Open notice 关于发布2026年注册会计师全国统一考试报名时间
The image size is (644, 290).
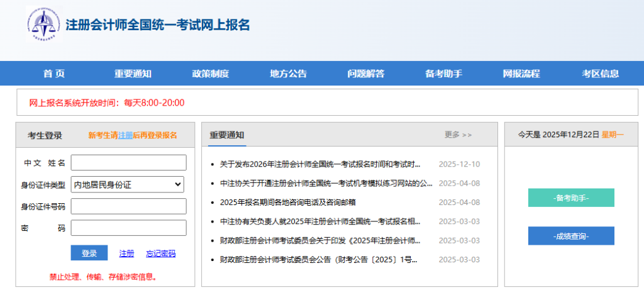point(320,164)
